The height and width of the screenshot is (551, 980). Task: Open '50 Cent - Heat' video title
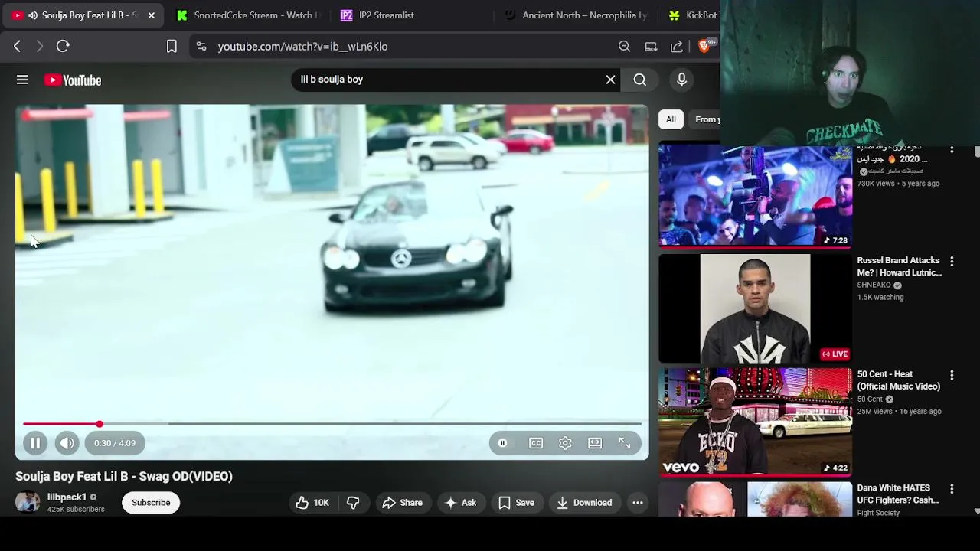[x=898, y=380]
